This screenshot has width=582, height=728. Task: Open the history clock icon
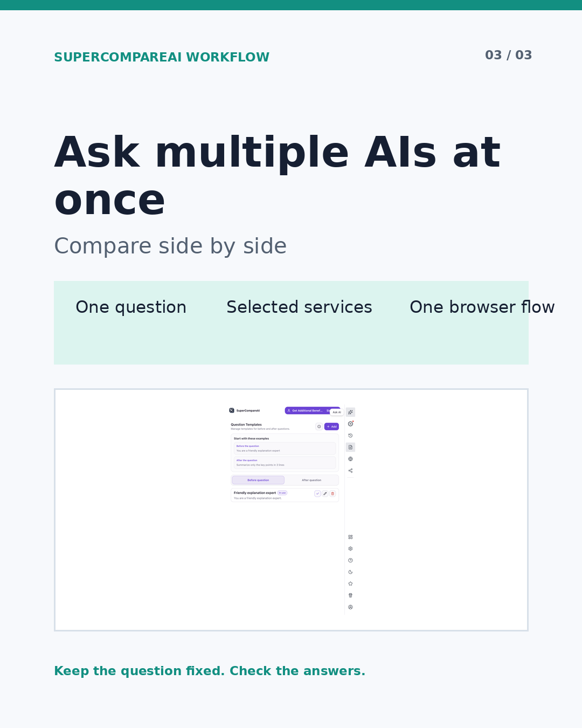(350, 436)
